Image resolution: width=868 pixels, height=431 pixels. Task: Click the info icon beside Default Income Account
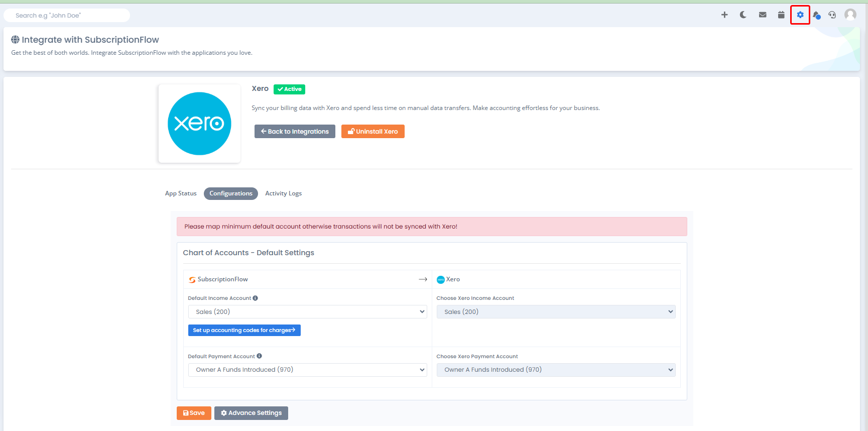256,298
